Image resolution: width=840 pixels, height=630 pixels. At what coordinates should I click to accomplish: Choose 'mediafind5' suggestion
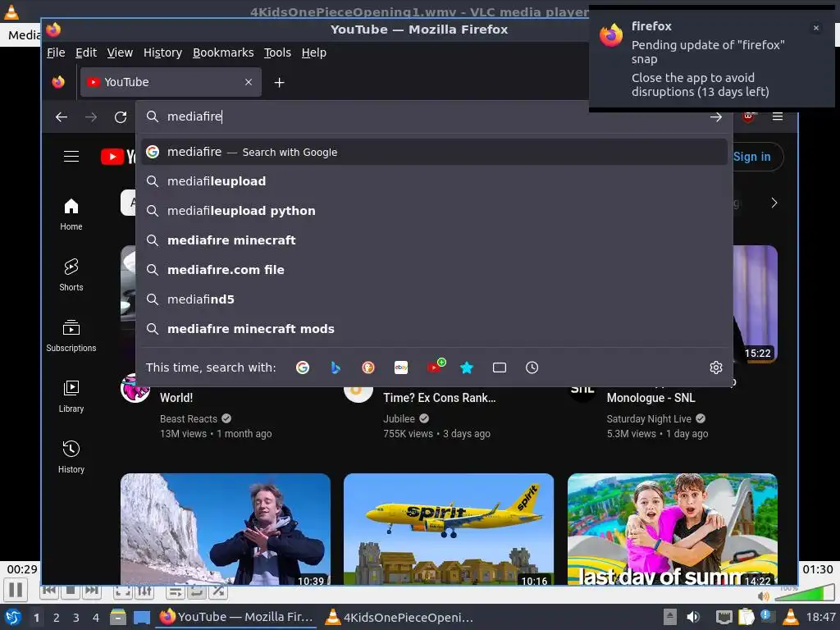click(434, 299)
